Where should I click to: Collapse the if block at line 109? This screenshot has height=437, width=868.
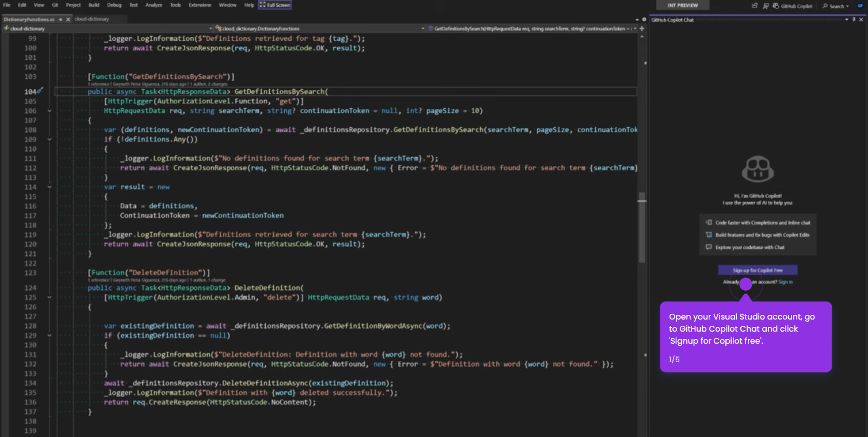[x=49, y=139]
